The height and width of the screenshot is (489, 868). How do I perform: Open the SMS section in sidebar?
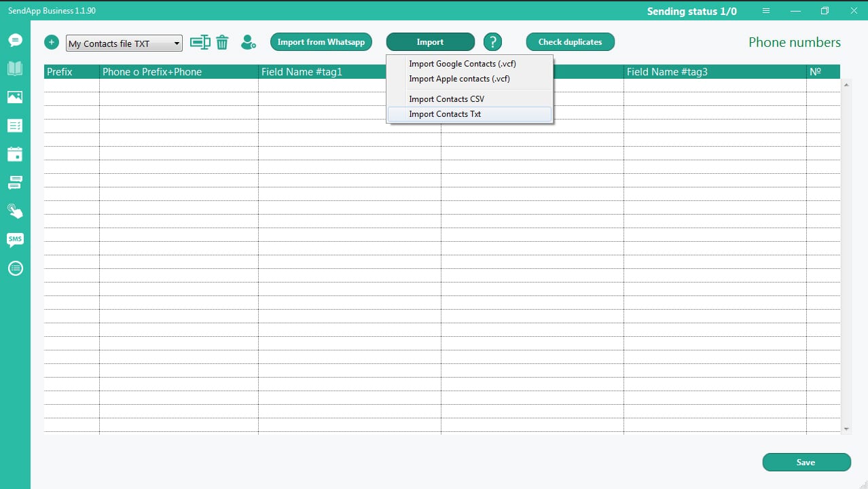coord(15,239)
